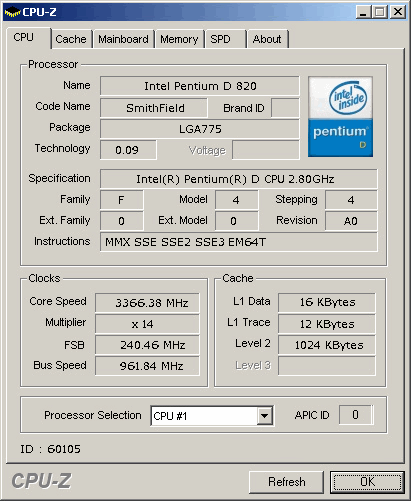The image size is (411, 501).
Task: Select the CPU #1 combo box
Action: pyautogui.click(x=212, y=416)
